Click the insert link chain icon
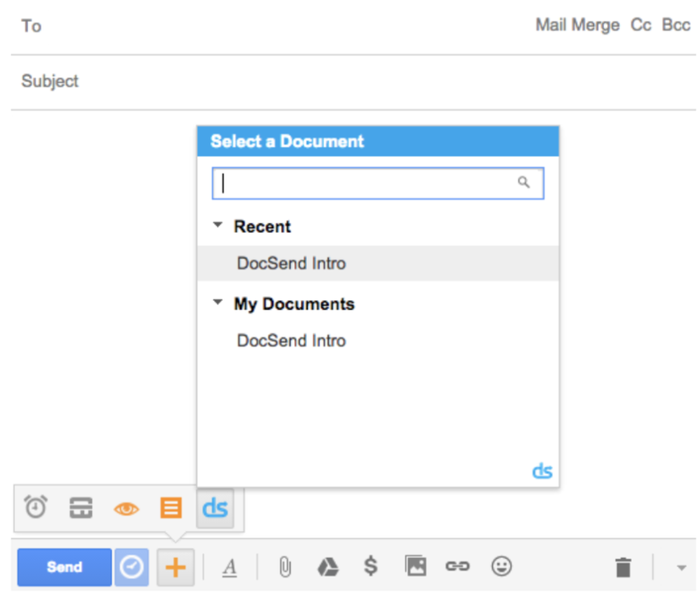 pyautogui.click(x=458, y=566)
